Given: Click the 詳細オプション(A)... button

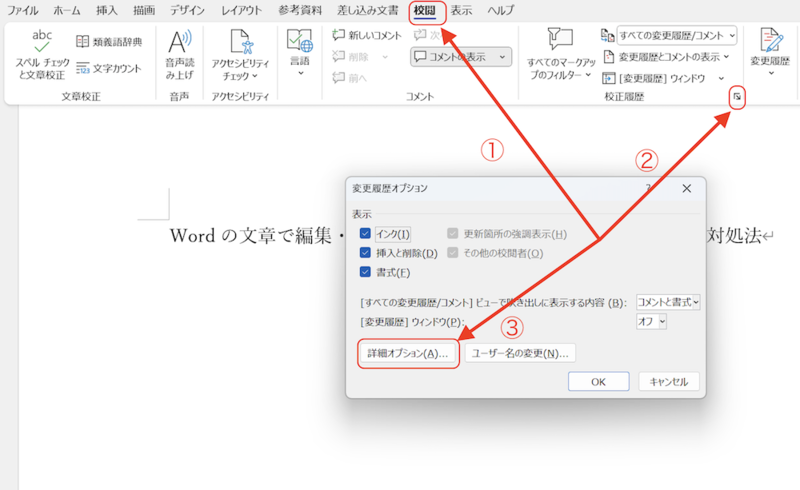Looking at the screenshot, I should click(x=408, y=353).
